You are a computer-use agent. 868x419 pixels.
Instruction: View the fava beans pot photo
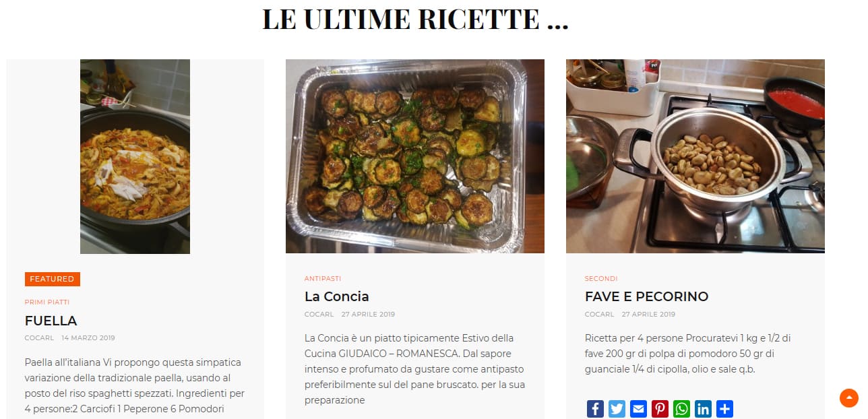695,156
